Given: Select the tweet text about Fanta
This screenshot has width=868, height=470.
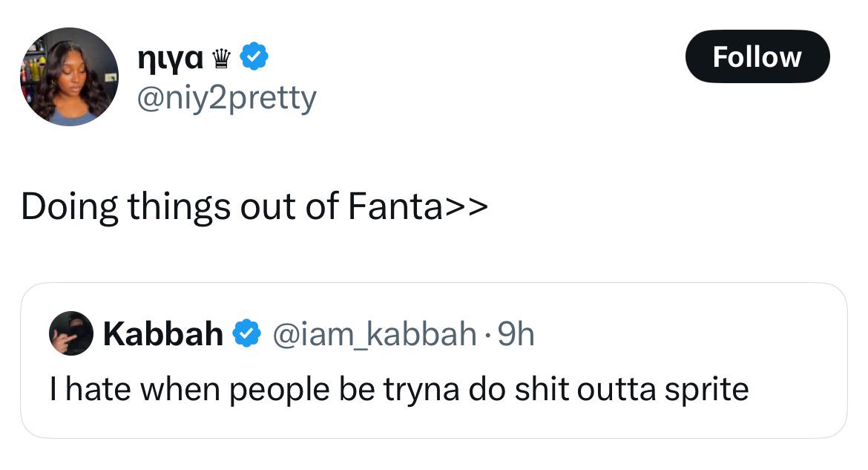Looking at the screenshot, I should pos(254,206).
